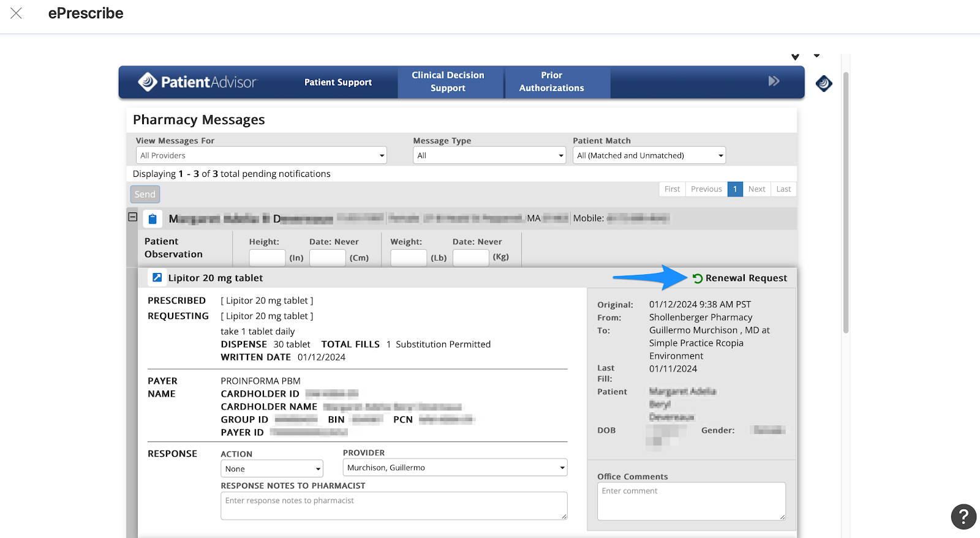This screenshot has height=538, width=980.
Task: Click the PatientAdvisor badge icon beside banner
Action: (824, 83)
